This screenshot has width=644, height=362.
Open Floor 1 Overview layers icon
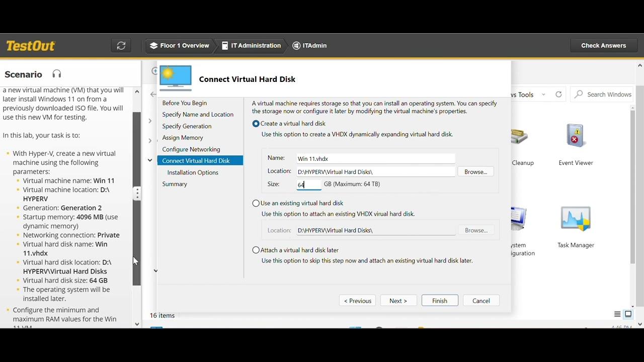pos(154,46)
